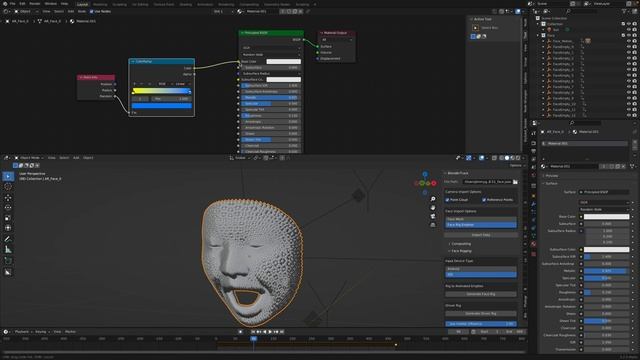The width and height of the screenshot is (640, 360).
Task: Toggle Reference Points checkbox
Action: [484, 200]
